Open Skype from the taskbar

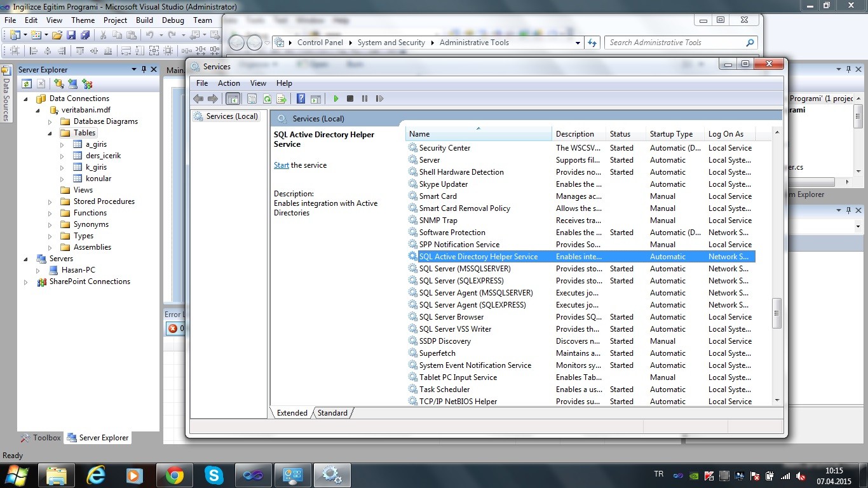214,475
